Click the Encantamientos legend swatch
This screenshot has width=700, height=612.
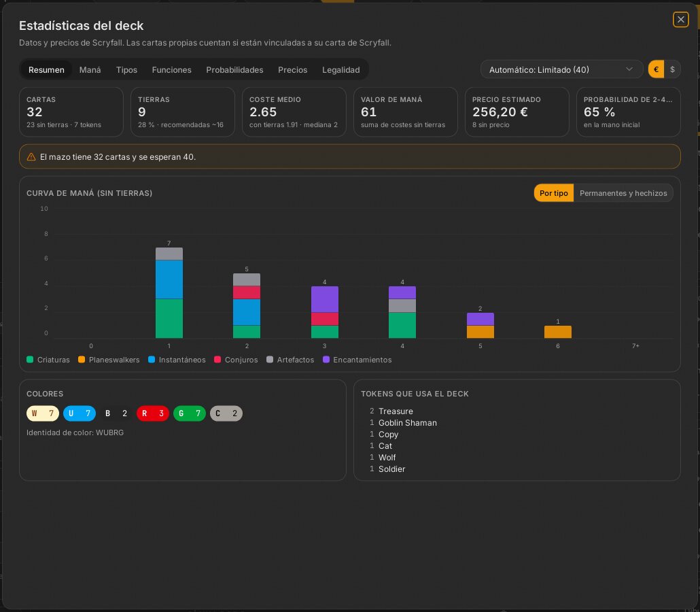tap(326, 360)
